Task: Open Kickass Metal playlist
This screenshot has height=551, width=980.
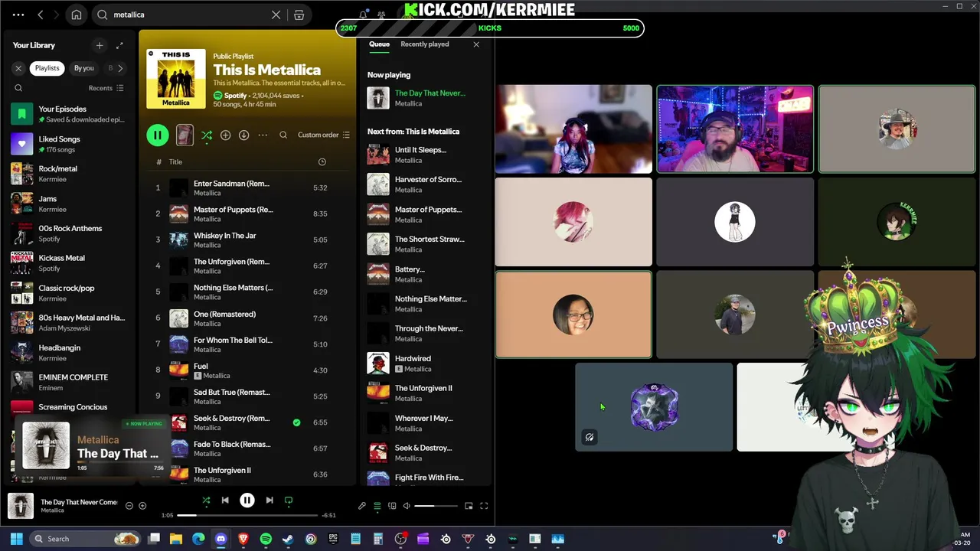Action: (x=70, y=263)
